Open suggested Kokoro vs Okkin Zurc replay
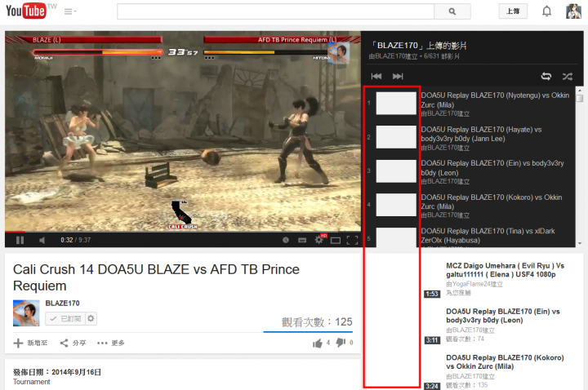Image resolution: width=588 pixels, height=390 pixels. pos(505,362)
